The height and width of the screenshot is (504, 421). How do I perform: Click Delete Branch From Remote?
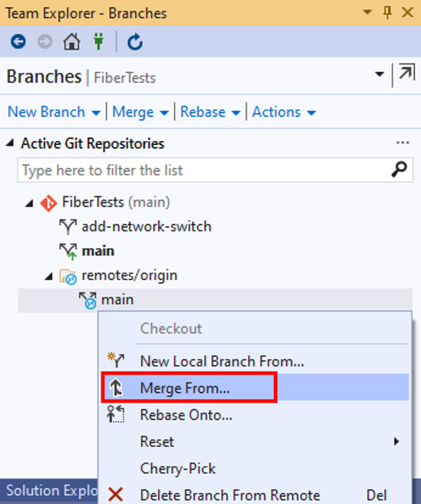230,495
